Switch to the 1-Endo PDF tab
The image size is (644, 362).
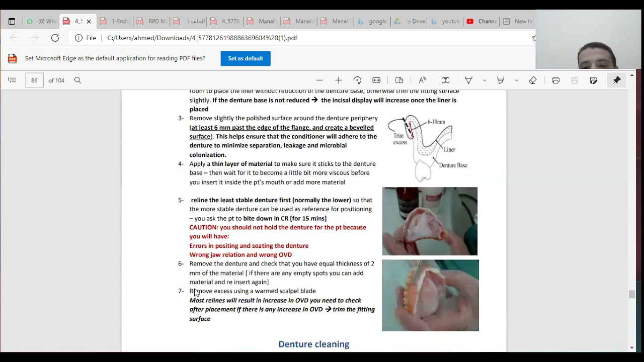(115, 21)
